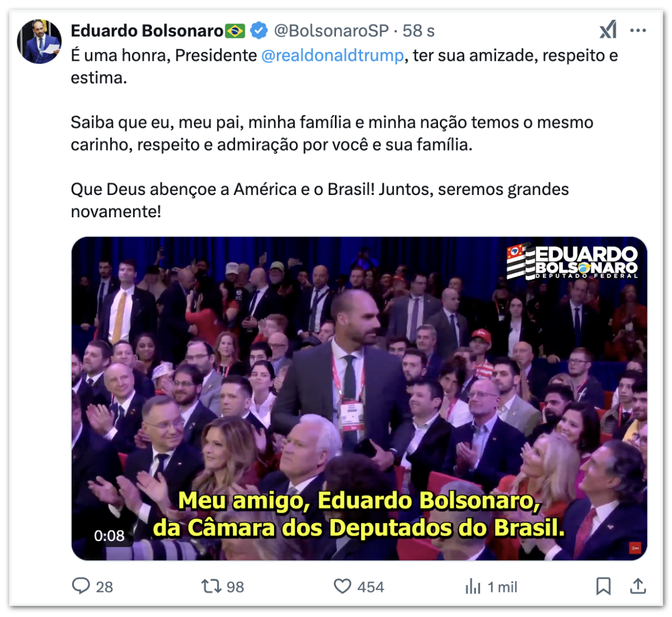Click the 28 replies count
The width and height of the screenshot is (672, 617).
click(x=104, y=587)
